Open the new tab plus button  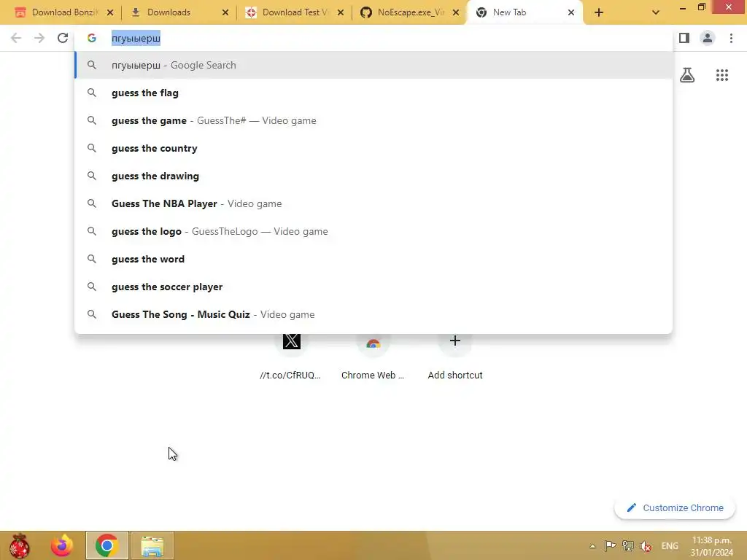pos(599,12)
